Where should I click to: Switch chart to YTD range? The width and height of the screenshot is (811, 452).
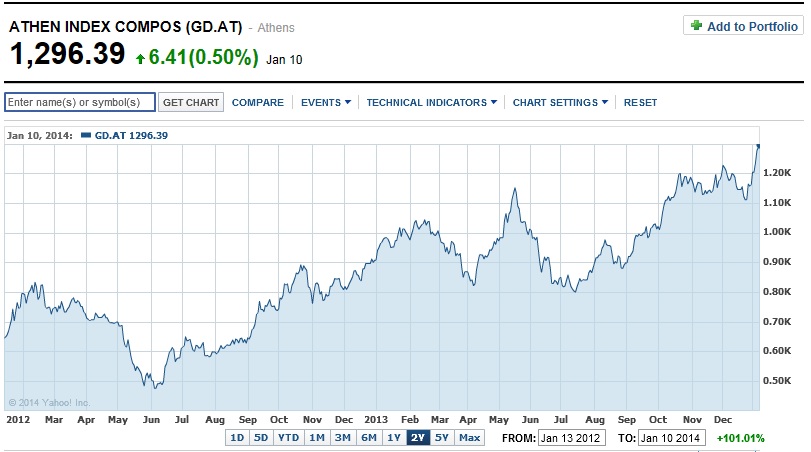click(x=288, y=438)
